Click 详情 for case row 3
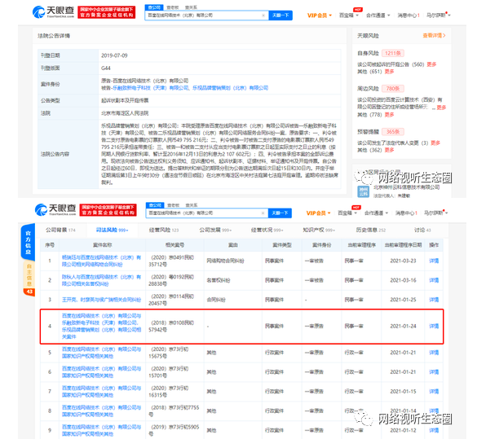Image resolution: width=477 pixels, height=448 pixels. click(434, 300)
